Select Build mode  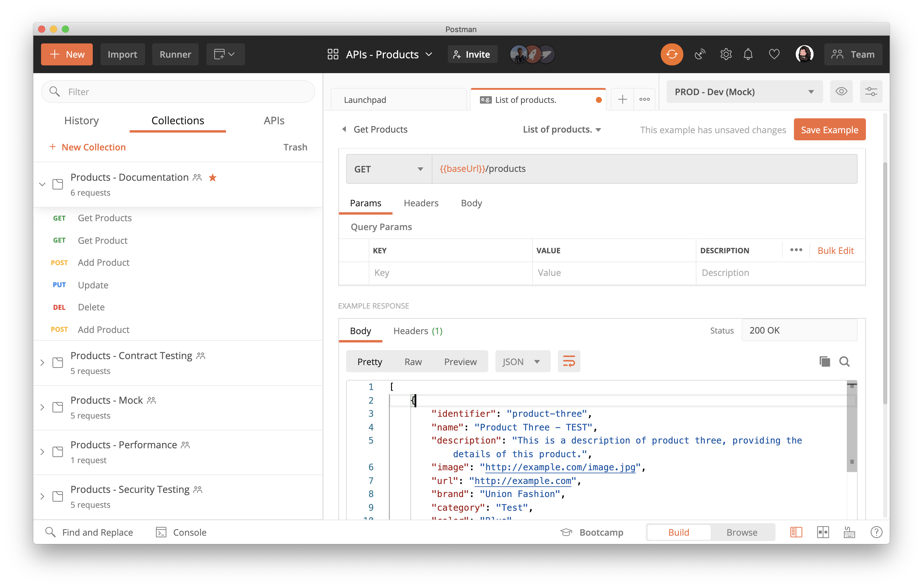point(679,532)
